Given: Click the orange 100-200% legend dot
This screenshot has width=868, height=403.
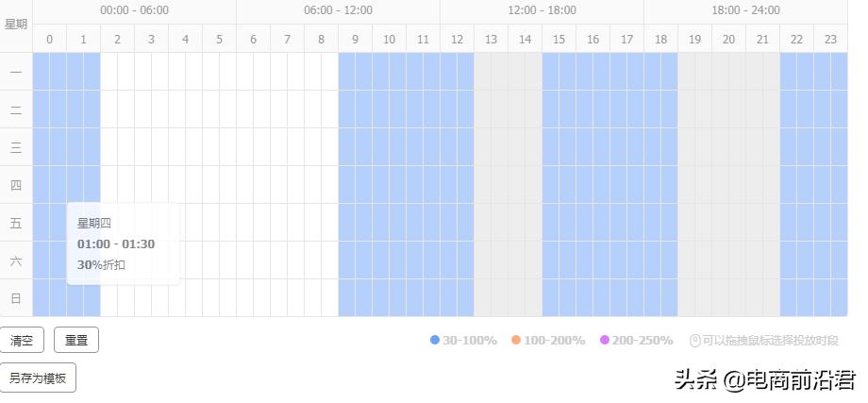Looking at the screenshot, I should pos(516,340).
